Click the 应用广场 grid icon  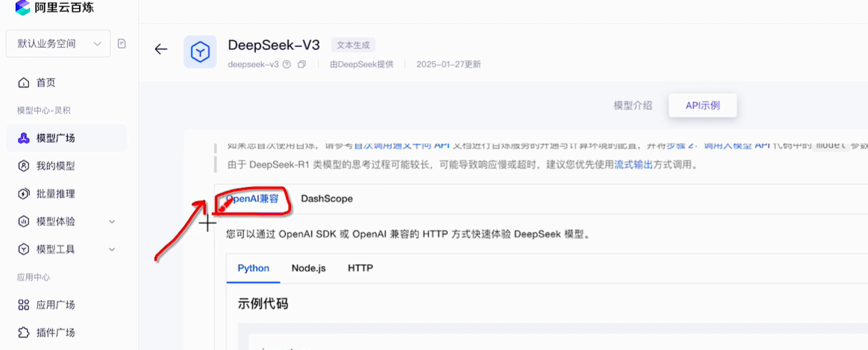tap(24, 305)
